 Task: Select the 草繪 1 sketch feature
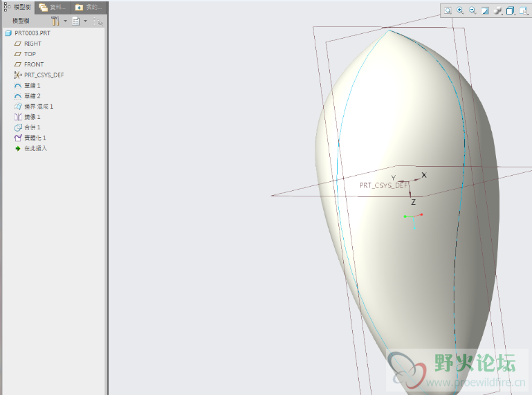(28, 86)
